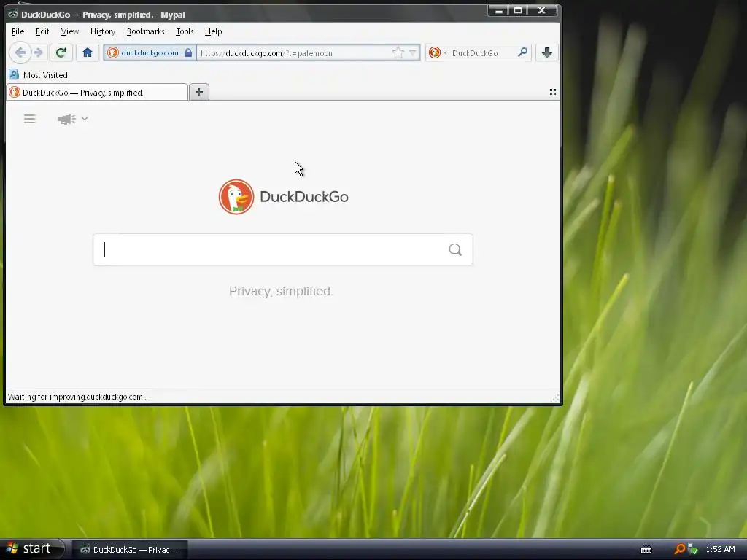Image resolution: width=747 pixels, height=560 pixels.
Task: Click the Privacy, simplified. tagline
Action: pos(281,291)
